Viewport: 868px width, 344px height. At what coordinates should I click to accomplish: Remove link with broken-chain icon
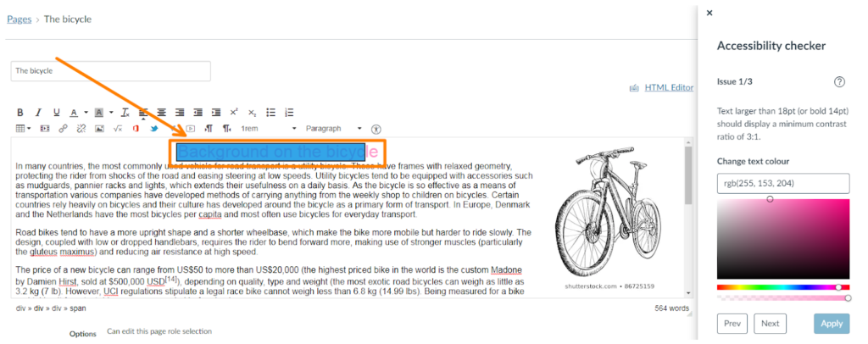(x=81, y=128)
